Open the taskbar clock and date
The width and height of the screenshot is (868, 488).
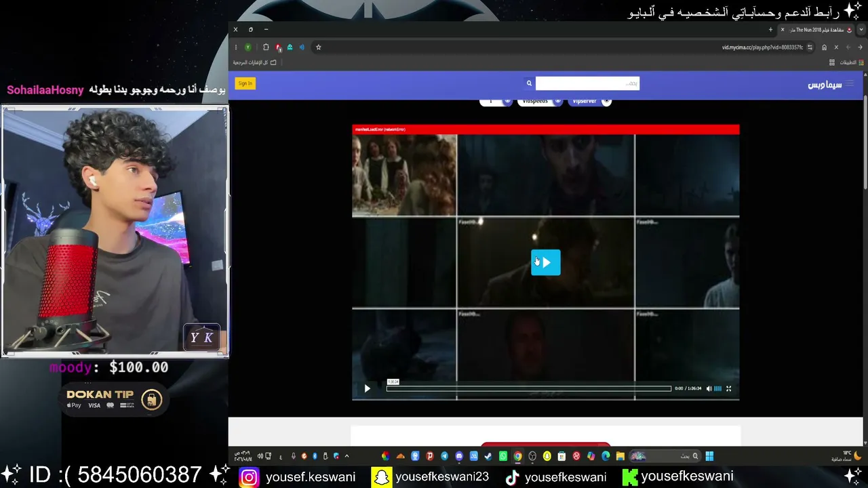(243, 456)
